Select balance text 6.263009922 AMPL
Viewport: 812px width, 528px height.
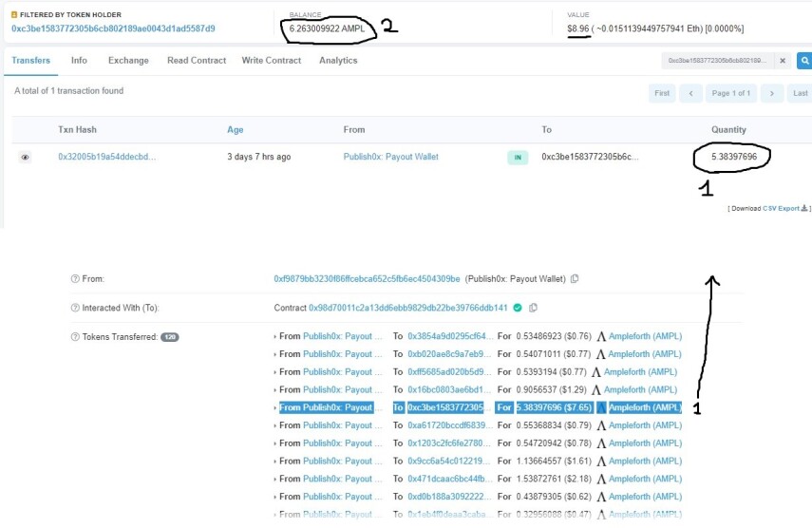[x=328, y=28]
